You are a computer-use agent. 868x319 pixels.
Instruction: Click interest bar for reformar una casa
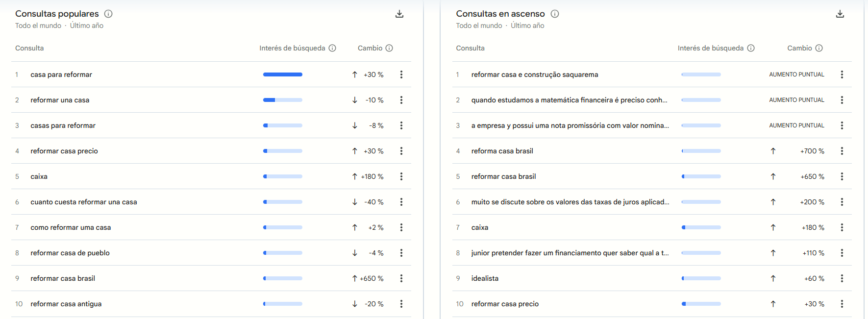[283, 100]
